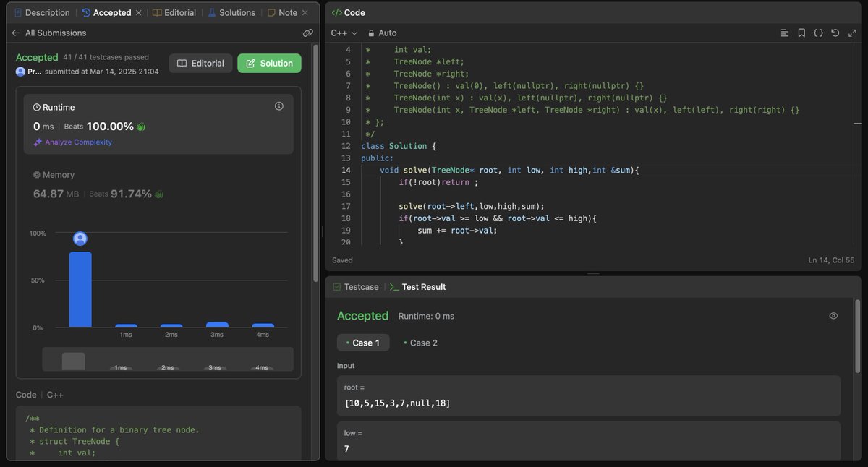Open the C++ language dropdown
The width and height of the screenshot is (868, 467).
point(344,33)
